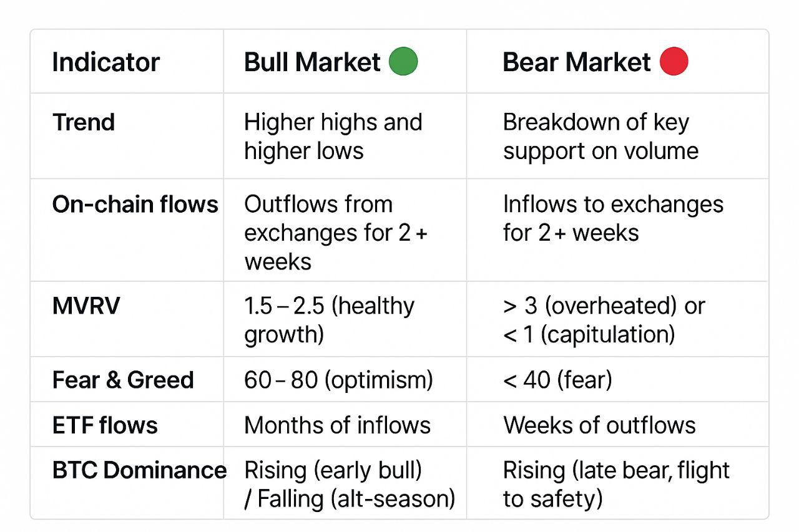Select the BTC Dominance row label
The height and width of the screenshot is (532, 799).
click(139, 470)
